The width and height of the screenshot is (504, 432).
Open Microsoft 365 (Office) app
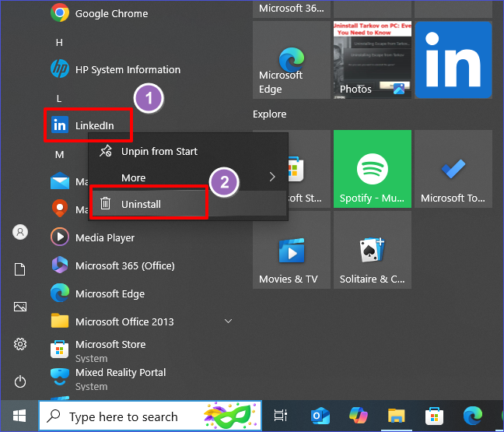pos(113,265)
